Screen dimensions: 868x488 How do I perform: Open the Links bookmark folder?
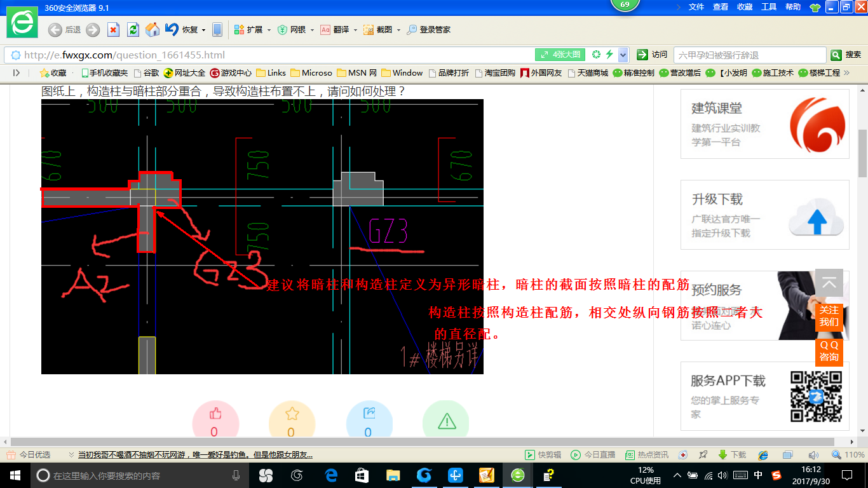tap(271, 73)
